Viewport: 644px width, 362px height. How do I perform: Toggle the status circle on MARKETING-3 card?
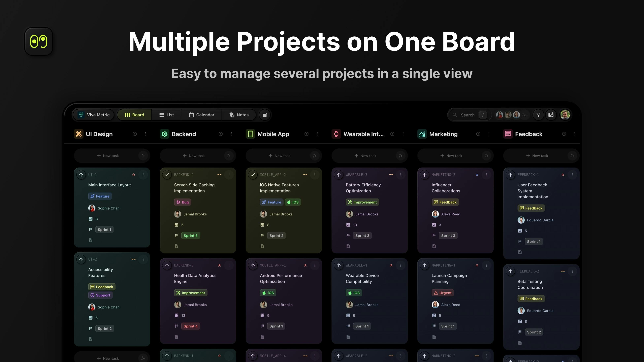(424, 175)
